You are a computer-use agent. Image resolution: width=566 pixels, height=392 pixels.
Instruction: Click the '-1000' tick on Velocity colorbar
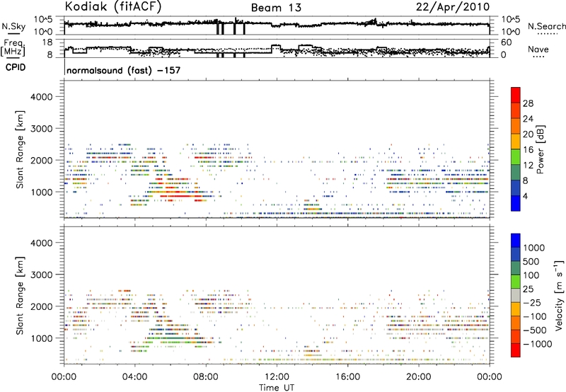538,344
